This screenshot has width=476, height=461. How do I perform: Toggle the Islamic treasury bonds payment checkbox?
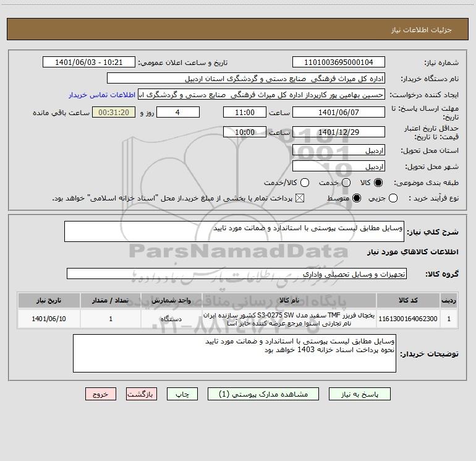[x=300, y=198]
